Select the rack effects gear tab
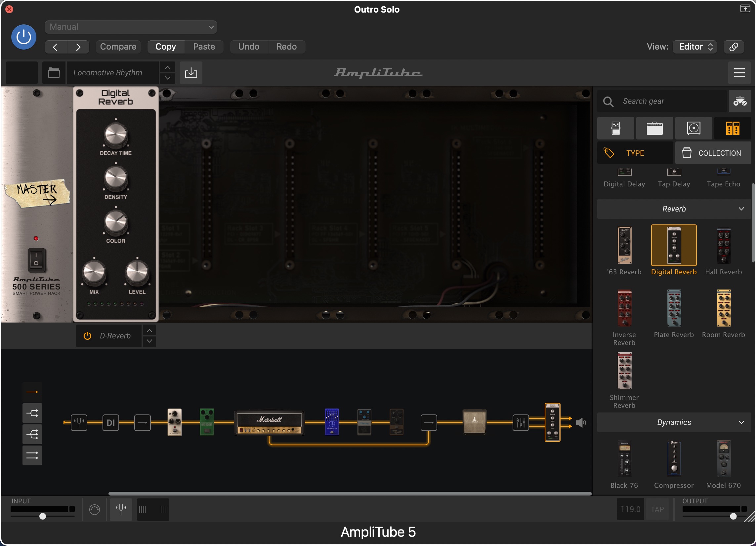The height and width of the screenshot is (546, 756). pyautogui.click(x=732, y=128)
